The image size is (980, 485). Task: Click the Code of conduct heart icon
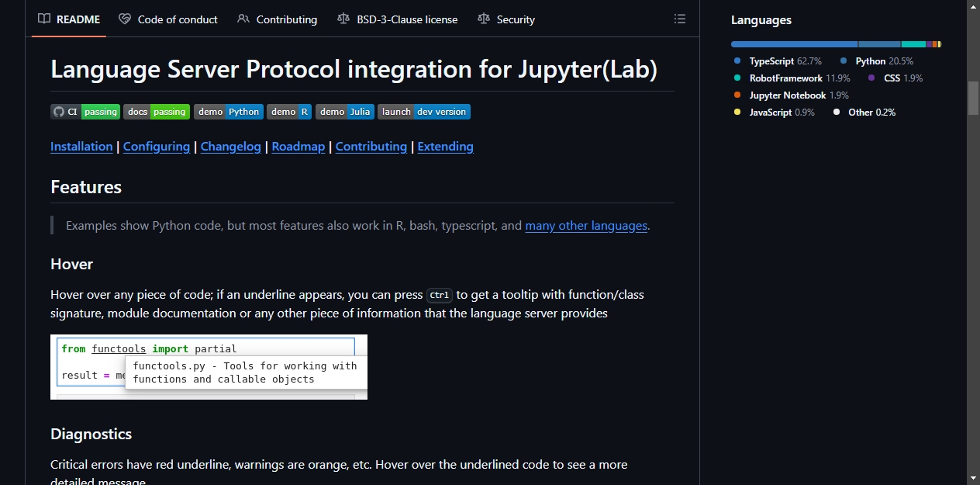tap(125, 19)
